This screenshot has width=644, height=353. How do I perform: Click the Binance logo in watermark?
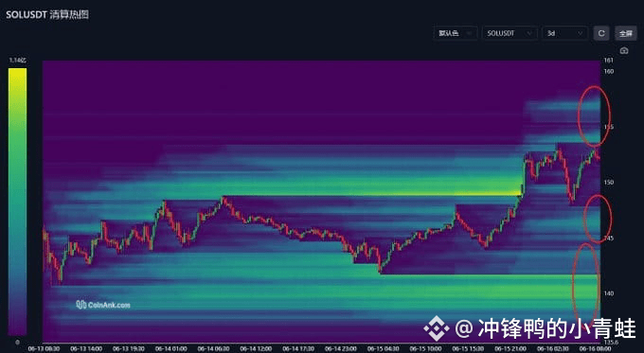[437, 328]
